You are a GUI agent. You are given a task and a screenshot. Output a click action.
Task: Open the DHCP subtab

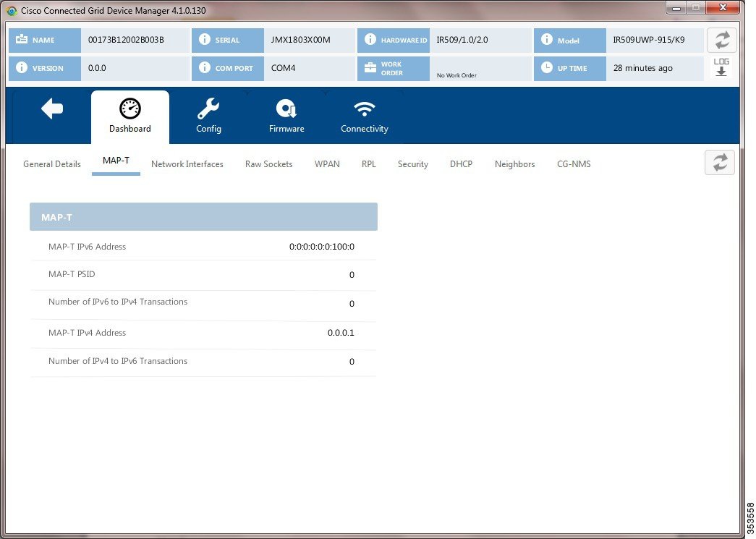tap(461, 164)
